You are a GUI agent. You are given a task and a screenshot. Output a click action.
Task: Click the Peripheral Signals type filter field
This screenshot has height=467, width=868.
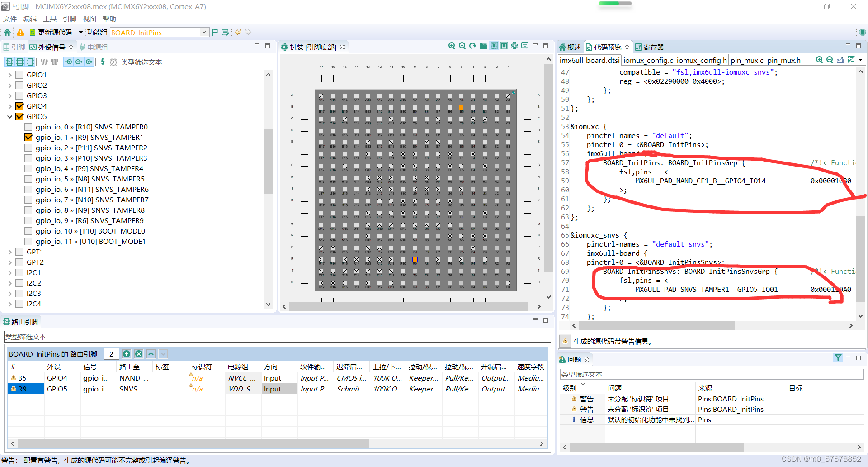click(196, 62)
